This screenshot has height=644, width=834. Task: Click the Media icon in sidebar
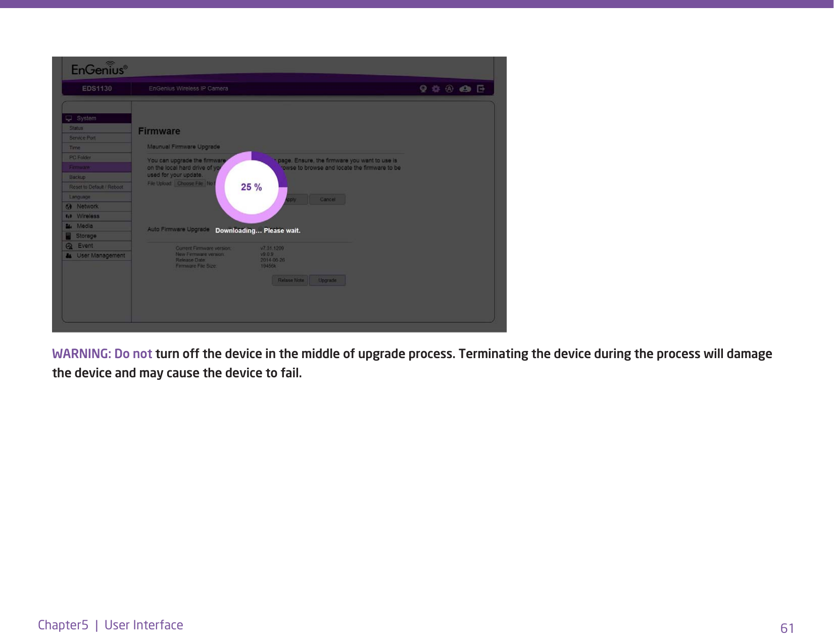point(69,226)
